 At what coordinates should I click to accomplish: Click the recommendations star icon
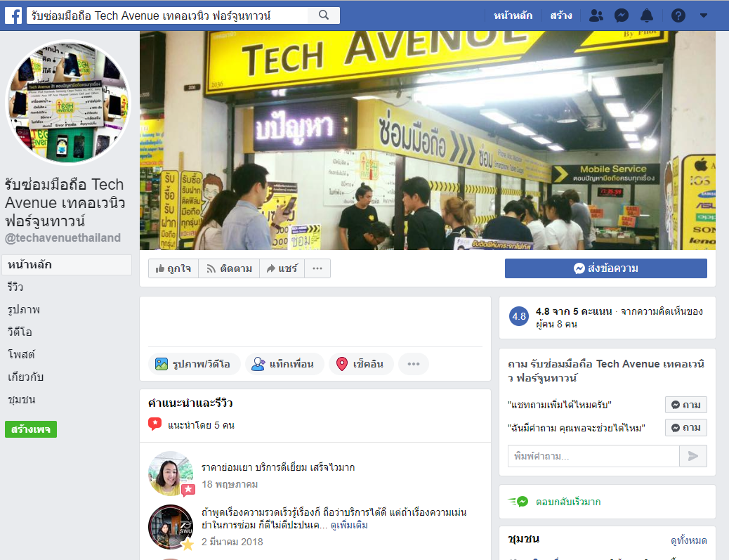point(155,424)
